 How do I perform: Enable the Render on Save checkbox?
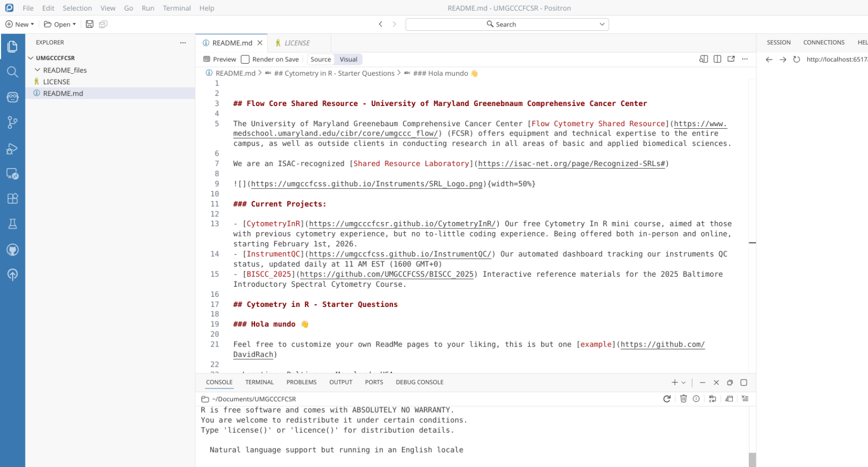(x=245, y=59)
